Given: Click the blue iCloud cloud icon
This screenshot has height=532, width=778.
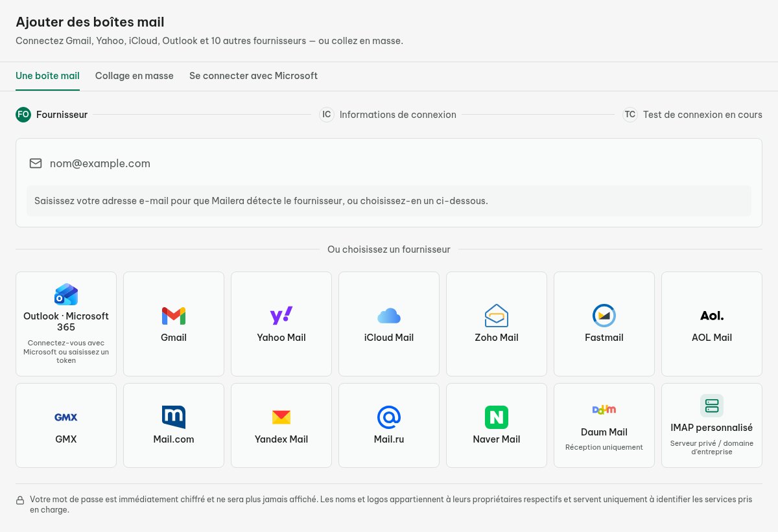Looking at the screenshot, I should (389, 316).
